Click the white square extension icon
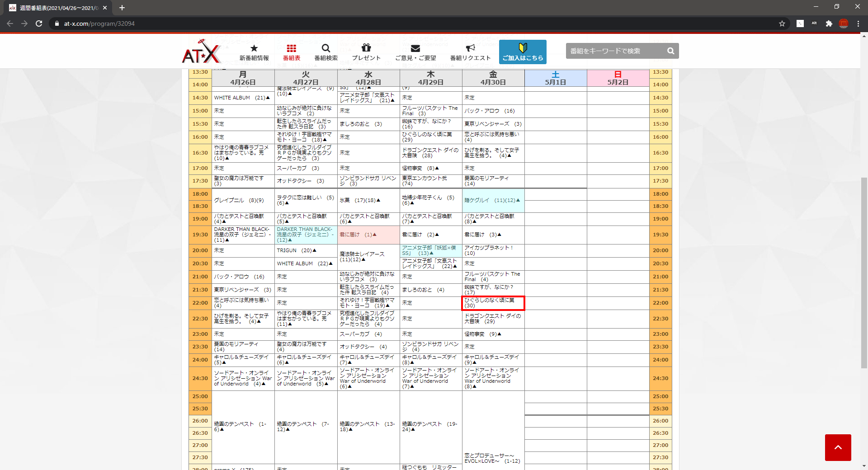 pos(800,23)
